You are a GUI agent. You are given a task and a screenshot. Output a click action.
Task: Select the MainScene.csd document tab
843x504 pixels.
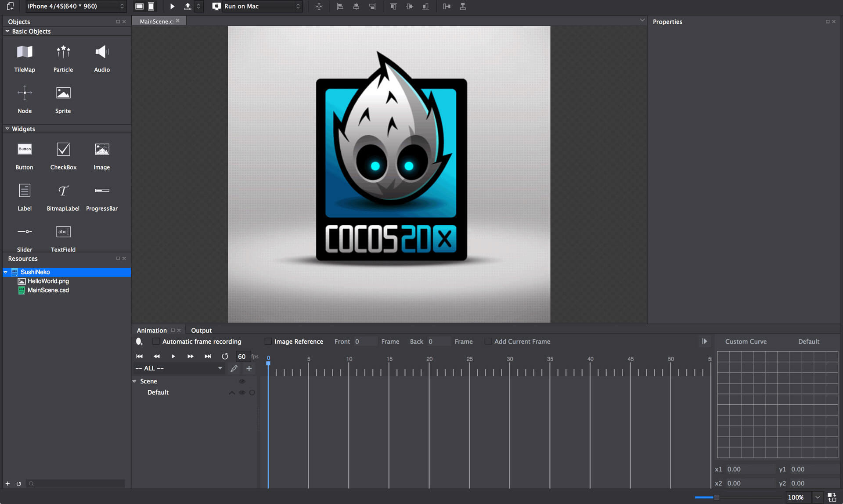156,21
